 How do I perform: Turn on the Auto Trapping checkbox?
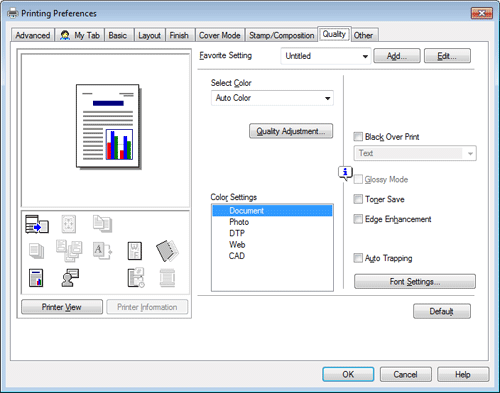coord(358,258)
